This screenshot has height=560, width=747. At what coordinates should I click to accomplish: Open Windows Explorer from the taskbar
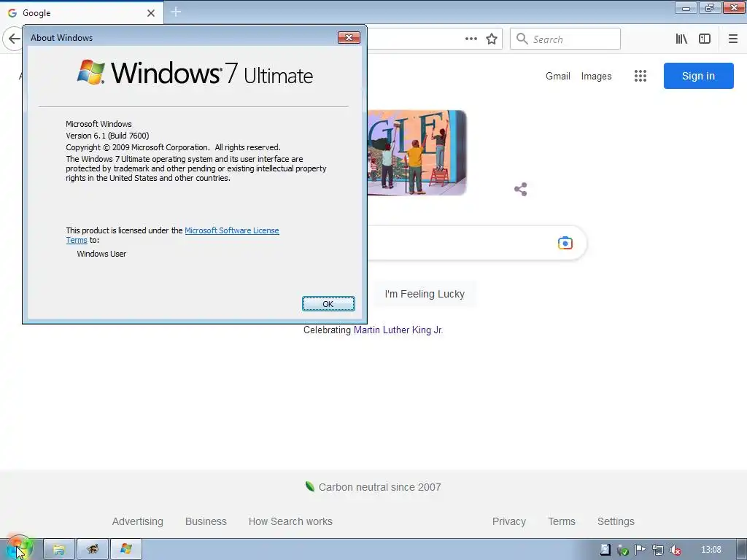(x=59, y=550)
